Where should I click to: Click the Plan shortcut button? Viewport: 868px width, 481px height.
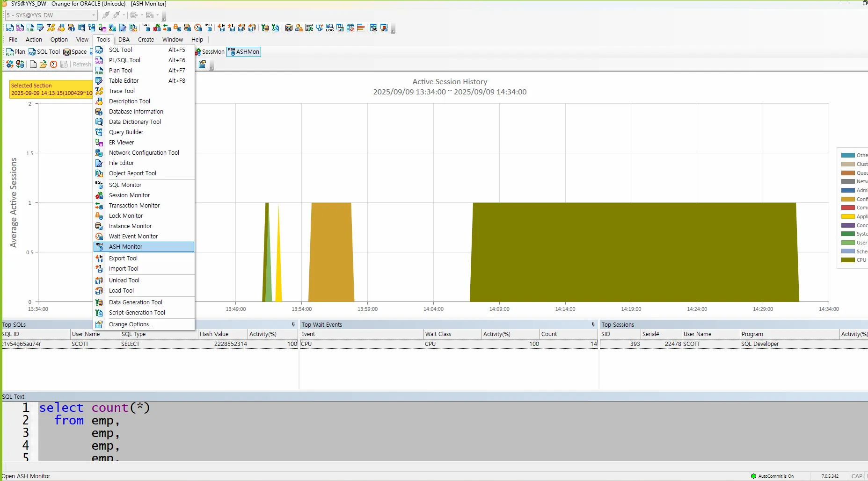coord(15,52)
